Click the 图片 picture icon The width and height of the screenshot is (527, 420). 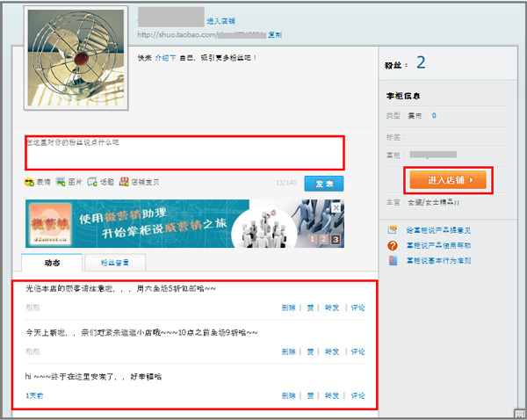pyautogui.click(x=61, y=182)
